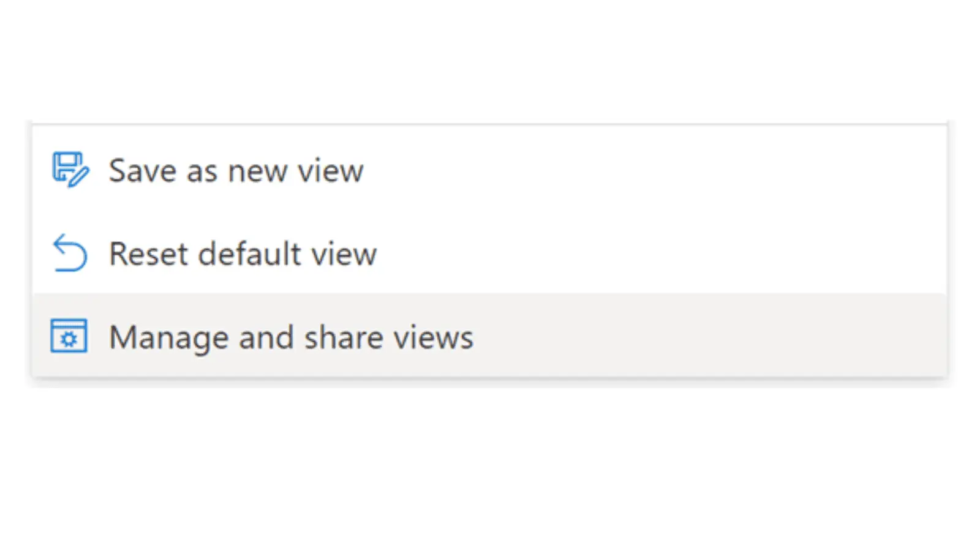Image resolution: width=980 pixels, height=551 pixels.
Task: Select the curved back arrow beside Reset default view
Action: pyautogui.click(x=70, y=253)
